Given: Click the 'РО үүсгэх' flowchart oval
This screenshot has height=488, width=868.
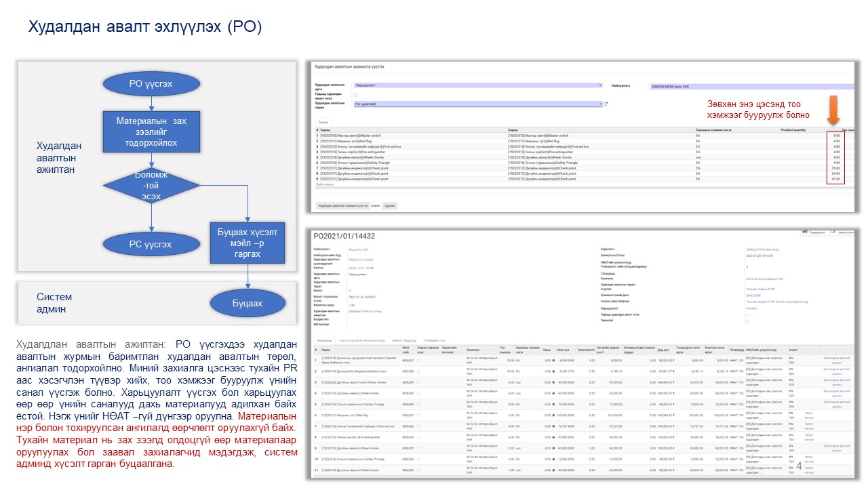Looking at the screenshot, I should point(151,84).
